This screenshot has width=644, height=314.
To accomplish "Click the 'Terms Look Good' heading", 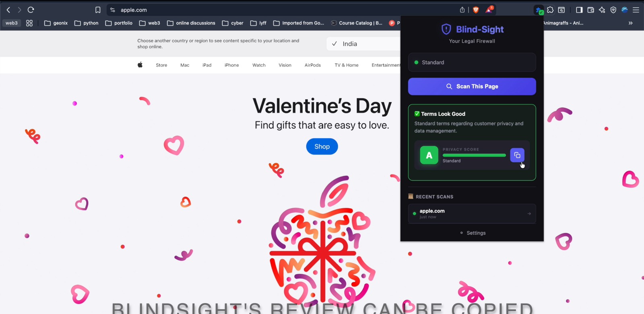I will pos(443,114).
